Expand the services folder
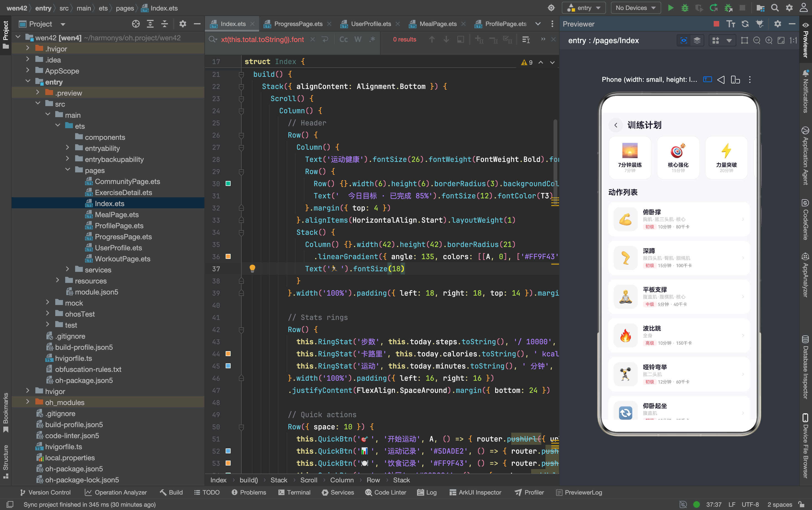 [67, 269]
